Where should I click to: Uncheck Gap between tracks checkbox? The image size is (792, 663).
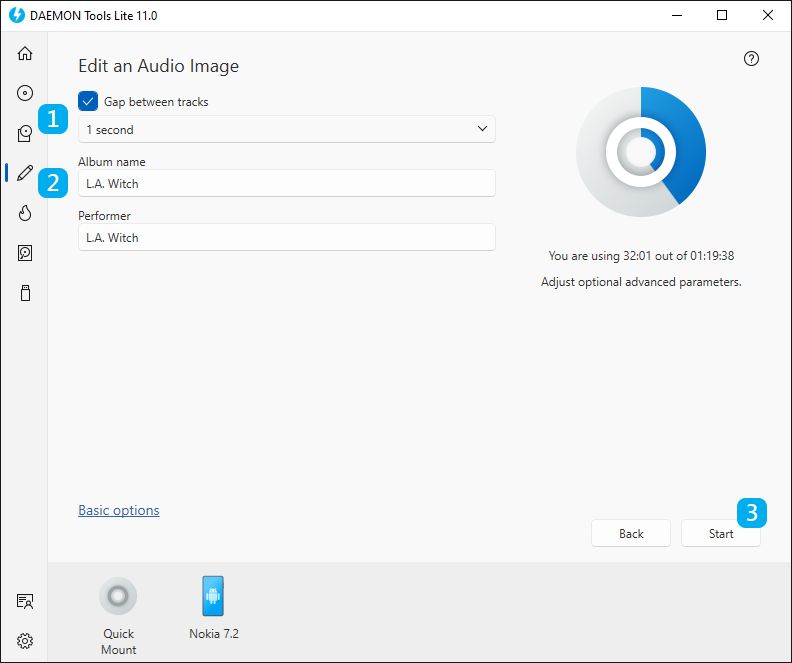(88, 101)
